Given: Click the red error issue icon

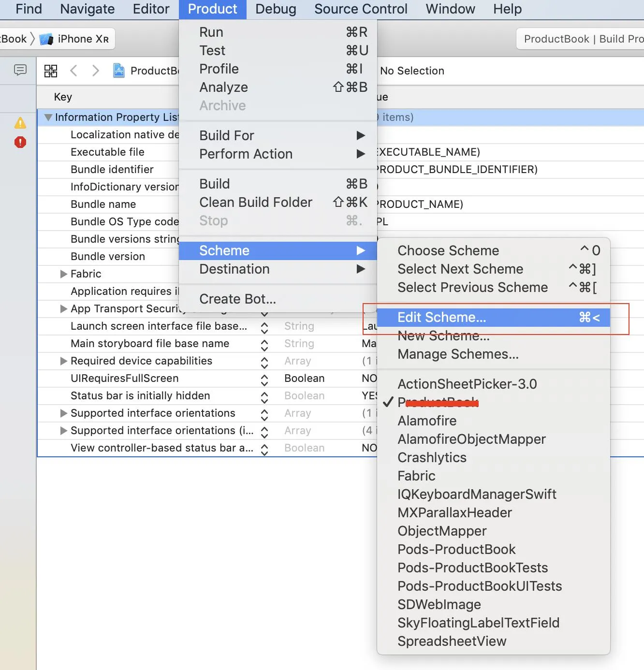Looking at the screenshot, I should pos(20,142).
